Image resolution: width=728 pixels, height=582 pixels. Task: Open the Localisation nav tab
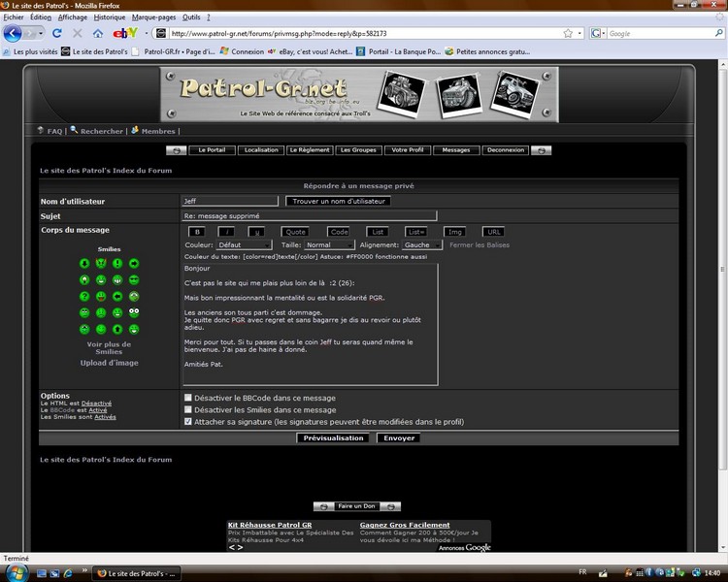click(x=261, y=150)
